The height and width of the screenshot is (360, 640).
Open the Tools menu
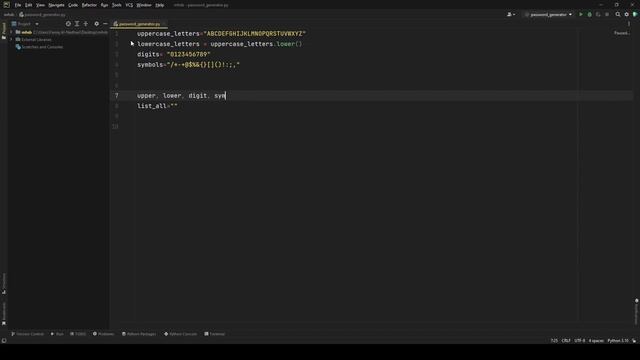click(117, 5)
